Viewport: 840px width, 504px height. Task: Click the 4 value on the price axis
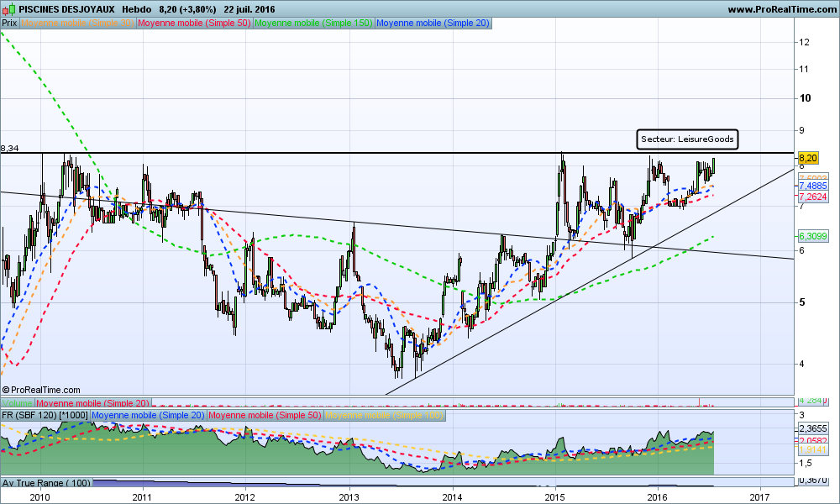(801, 365)
